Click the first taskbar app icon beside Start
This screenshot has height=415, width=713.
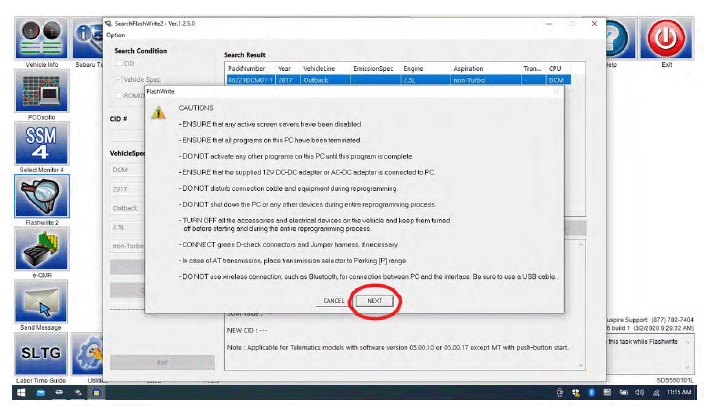41,393
